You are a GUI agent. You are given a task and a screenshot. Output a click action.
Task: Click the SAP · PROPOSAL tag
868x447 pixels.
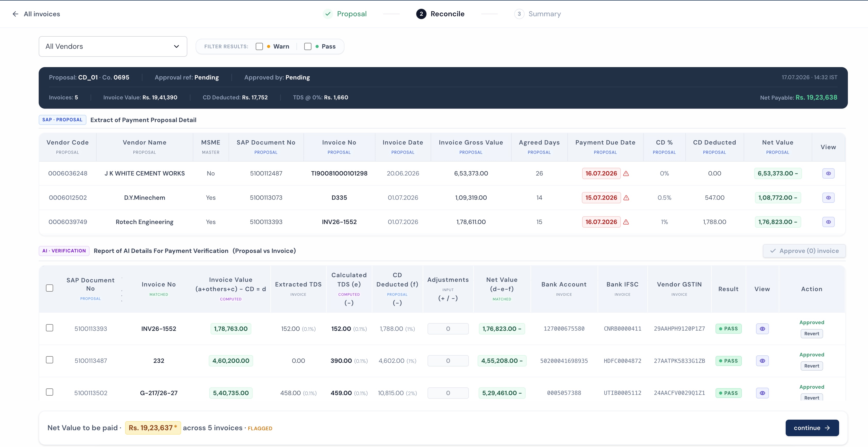point(62,120)
